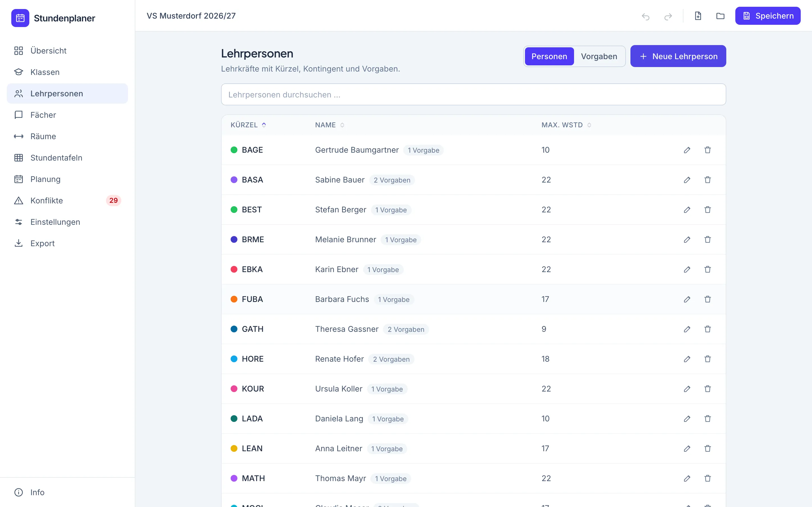Delete Sabine Bauer using trash icon
The image size is (812, 507).
(x=708, y=180)
